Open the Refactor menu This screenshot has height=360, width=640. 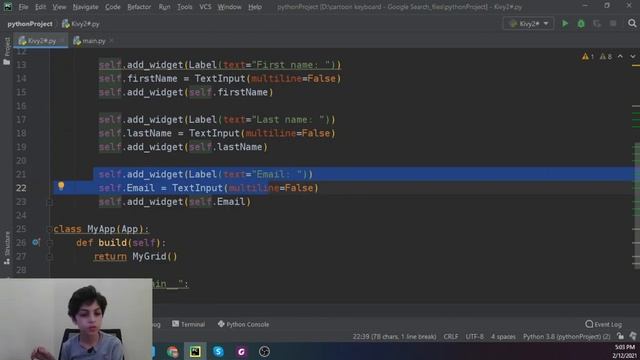[139, 7]
